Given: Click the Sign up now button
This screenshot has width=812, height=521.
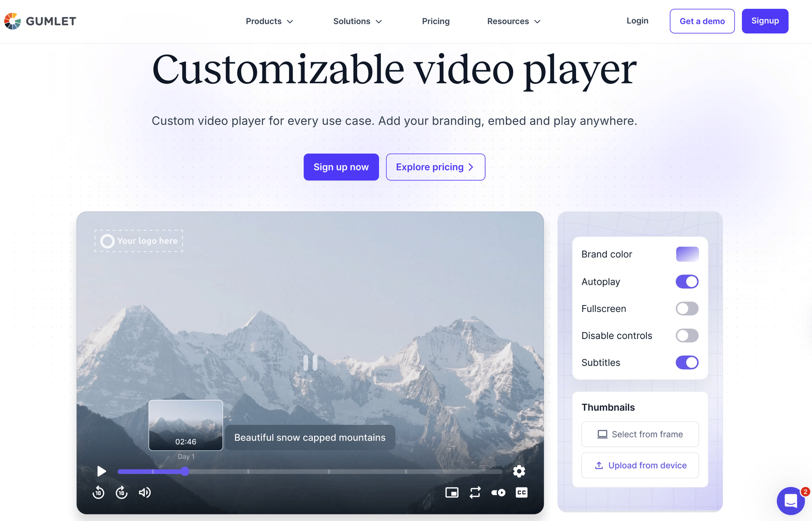Looking at the screenshot, I should pos(341,167).
